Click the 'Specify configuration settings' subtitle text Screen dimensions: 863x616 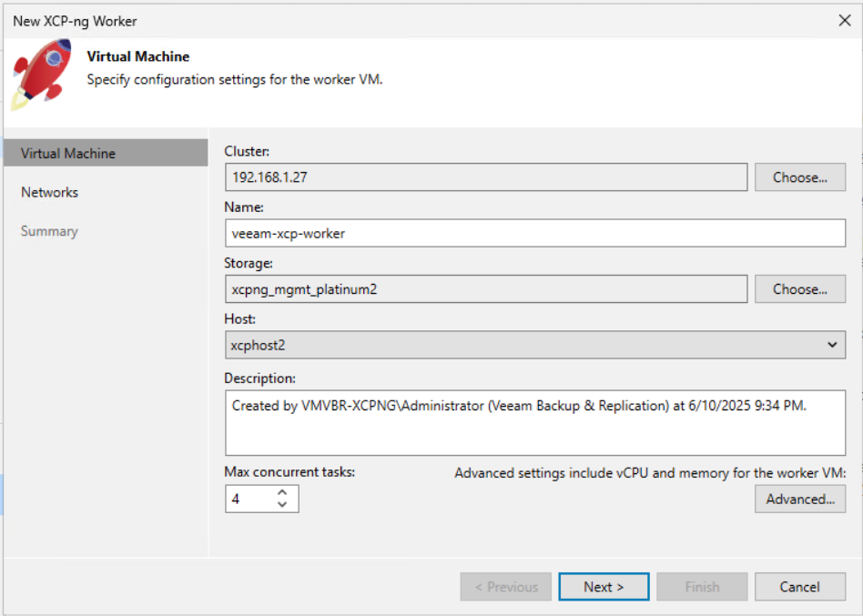(x=235, y=80)
